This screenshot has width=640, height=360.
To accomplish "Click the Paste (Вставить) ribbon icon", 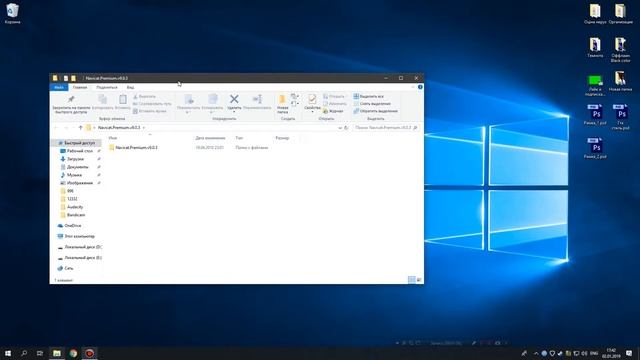I will [x=122, y=102].
